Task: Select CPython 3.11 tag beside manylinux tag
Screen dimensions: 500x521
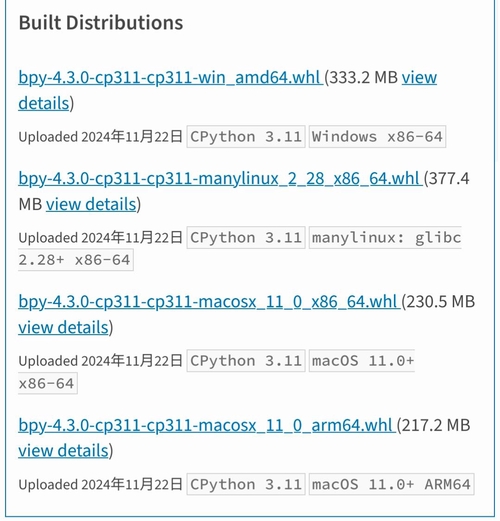Action: (x=246, y=238)
